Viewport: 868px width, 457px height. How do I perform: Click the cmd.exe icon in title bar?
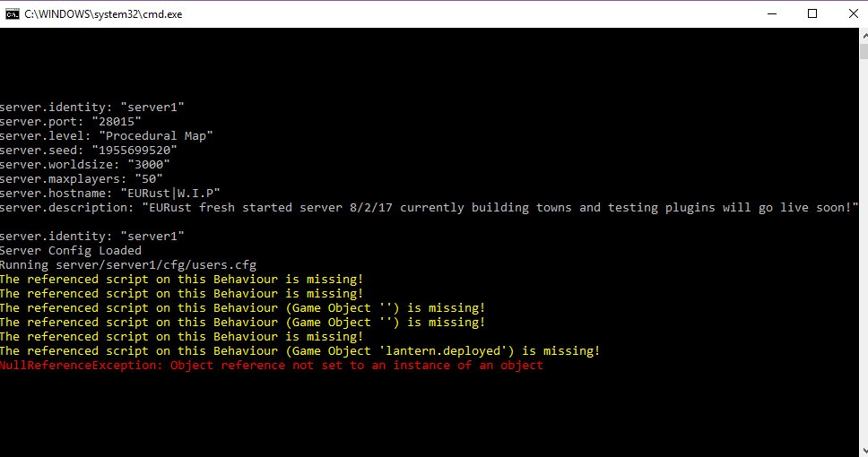(13, 13)
